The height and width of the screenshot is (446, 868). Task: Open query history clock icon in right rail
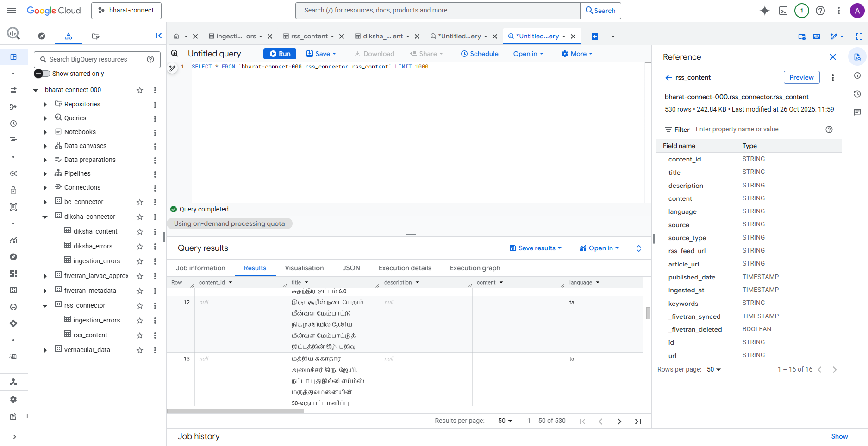[857, 94]
